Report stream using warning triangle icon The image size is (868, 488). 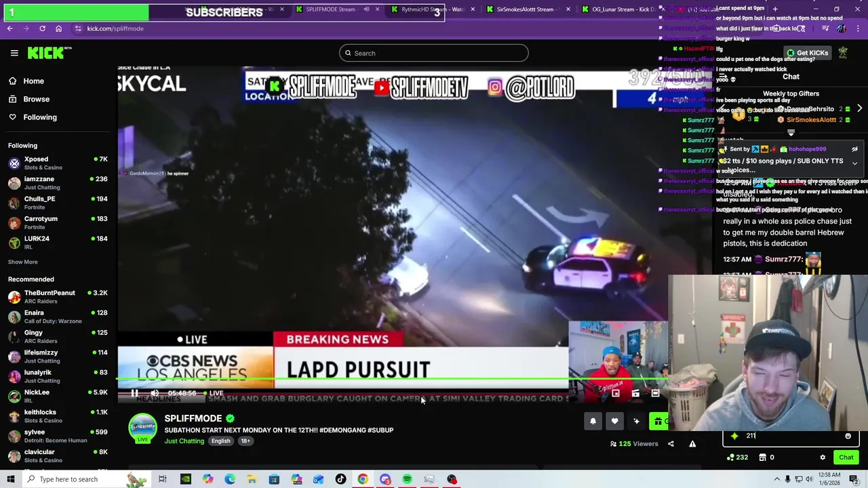(x=692, y=444)
